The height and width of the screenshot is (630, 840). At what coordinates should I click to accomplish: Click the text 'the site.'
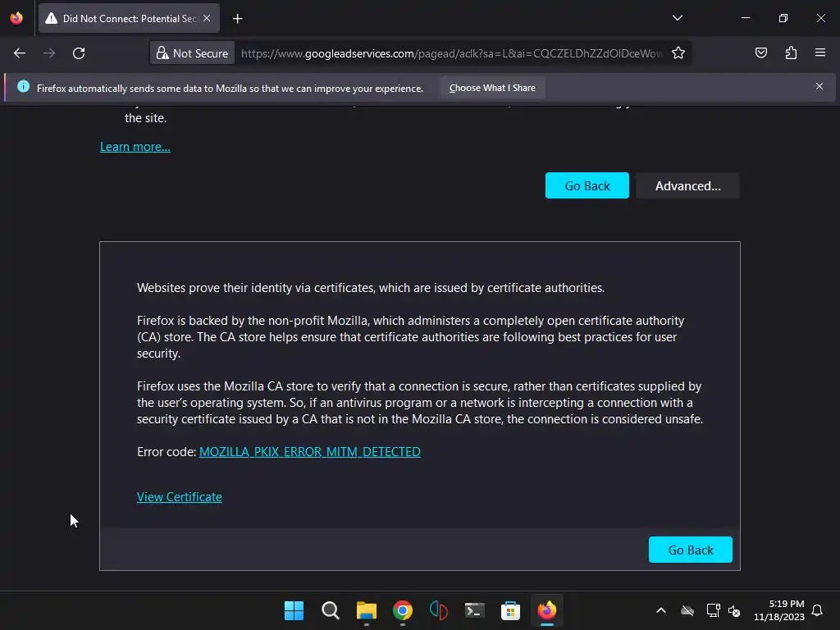(x=146, y=118)
